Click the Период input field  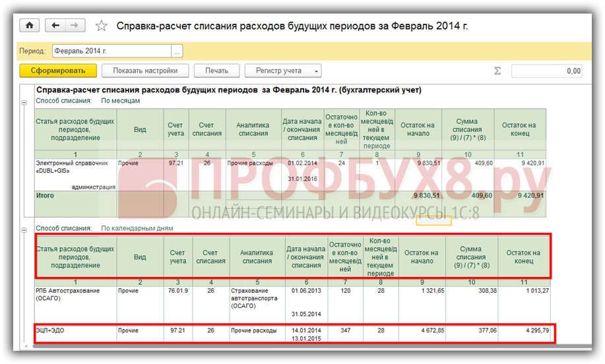[112, 51]
